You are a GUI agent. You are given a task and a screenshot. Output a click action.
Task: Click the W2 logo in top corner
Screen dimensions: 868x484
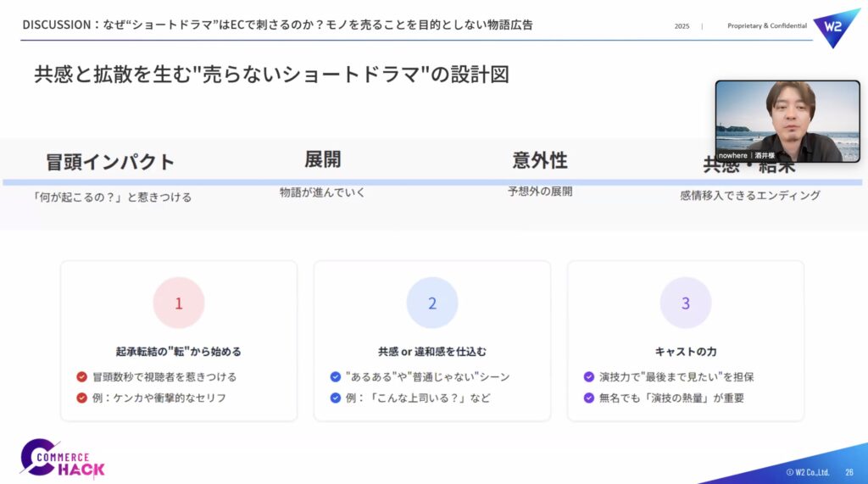click(x=836, y=27)
